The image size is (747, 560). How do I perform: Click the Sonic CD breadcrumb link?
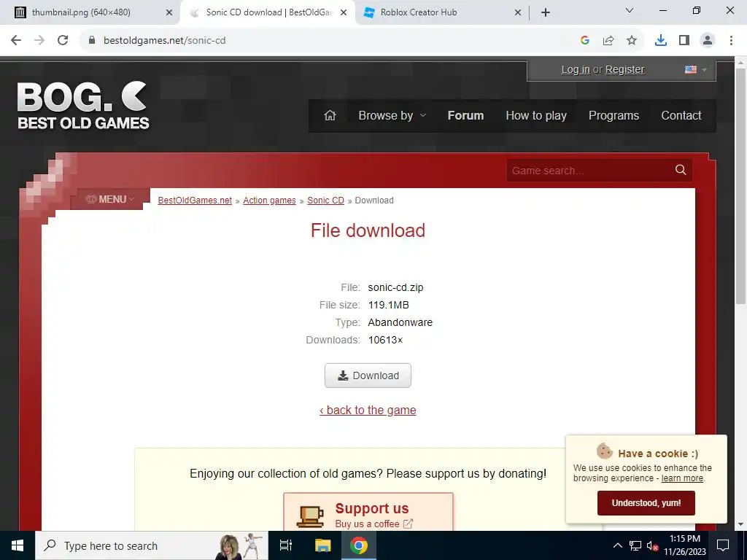coord(325,201)
